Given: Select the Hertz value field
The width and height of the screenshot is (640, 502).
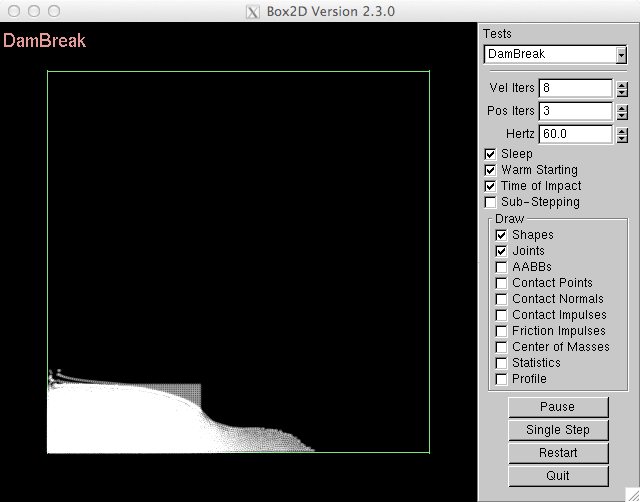Looking at the screenshot, I should click(x=575, y=133).
